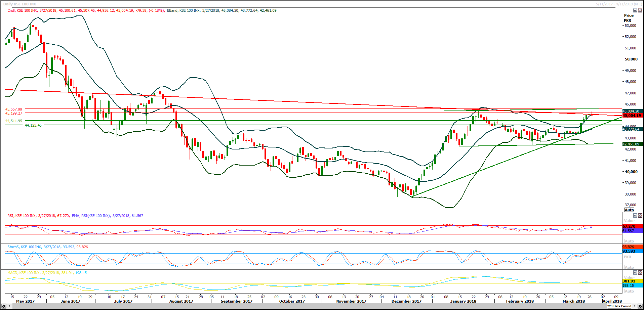The height and width of the screenshot is (310, 644).
Task: Maximize the main price chart pane
Action: [635, 10]
